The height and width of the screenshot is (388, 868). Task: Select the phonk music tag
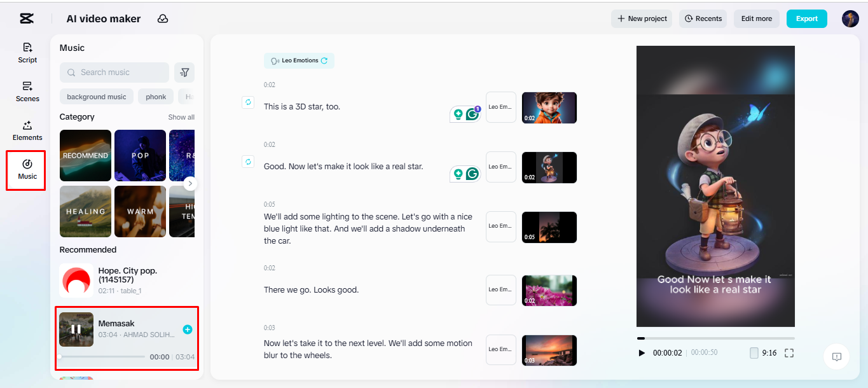pyautogui.click(x=155, y=96)
